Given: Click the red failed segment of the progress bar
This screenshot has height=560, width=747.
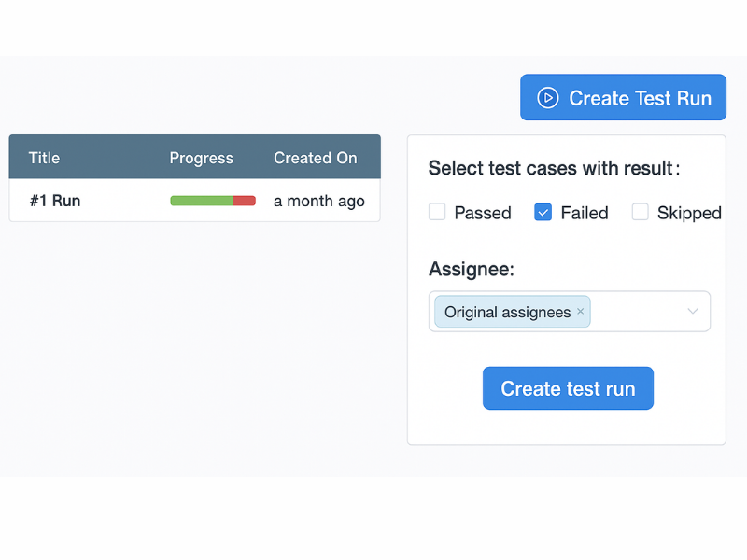Looking at the screenshot, I should tap(246, 200).
